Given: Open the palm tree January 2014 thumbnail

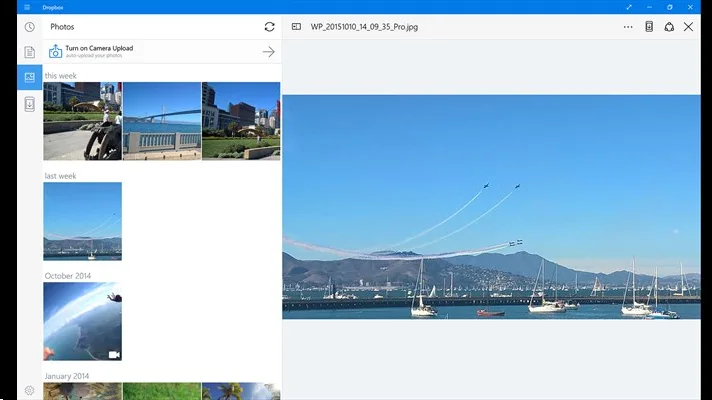Looking at the screenshot, I should (241, 391).
